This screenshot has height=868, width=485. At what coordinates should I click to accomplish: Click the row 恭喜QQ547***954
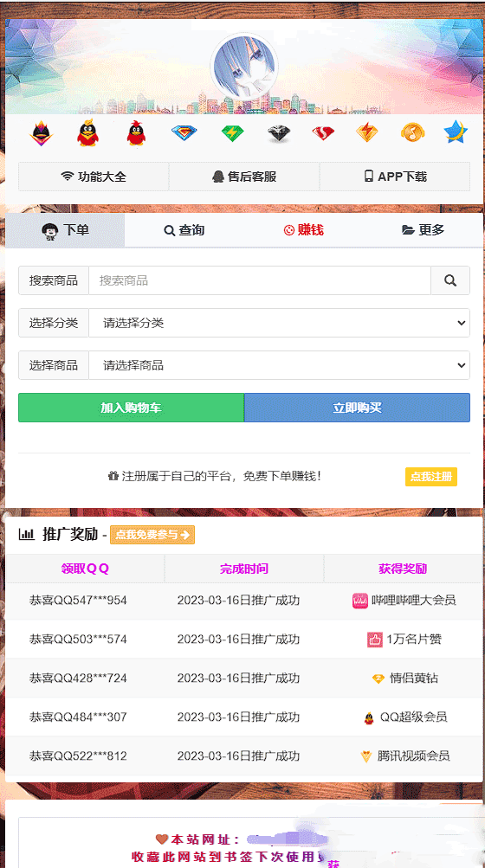(244, 600)
